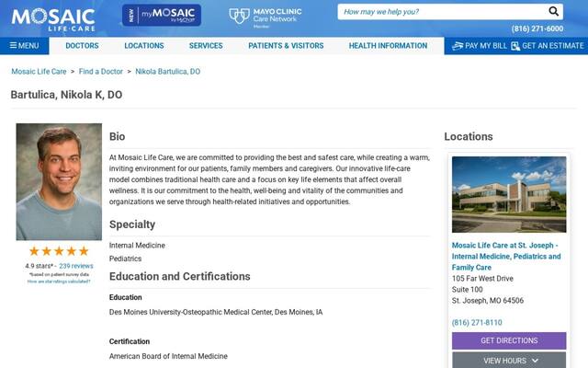Click the purple GET DIRECTIONS button
This screenshot has height=368, width=588.
(x=509, y=340)
